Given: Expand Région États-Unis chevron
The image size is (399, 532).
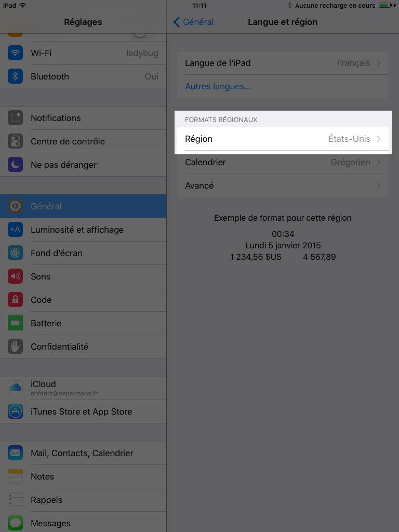Looking at the screenshot, I should [379, 139].
